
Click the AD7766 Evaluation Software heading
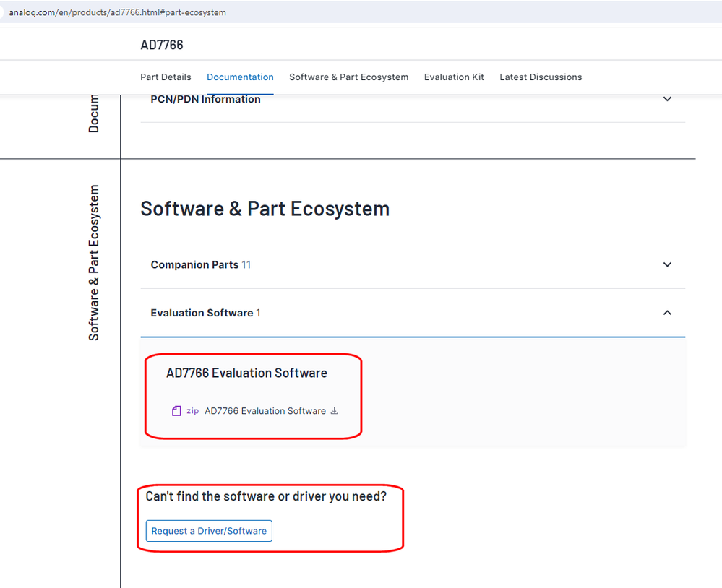click(246, 373)
